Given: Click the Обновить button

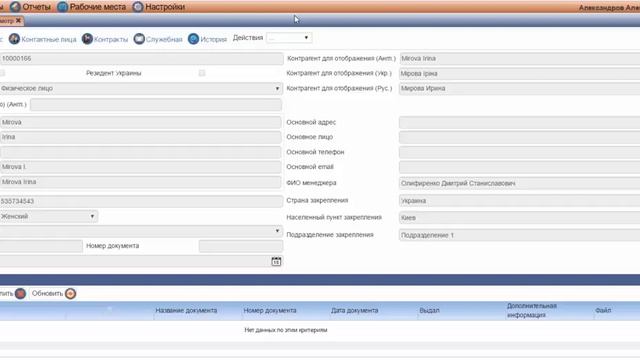Looking at the screenshot, I should coord(53,293).
